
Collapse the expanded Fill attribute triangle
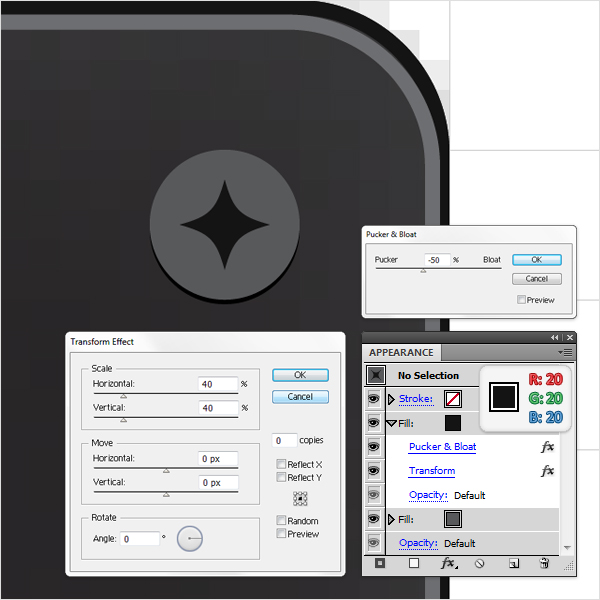391,423
